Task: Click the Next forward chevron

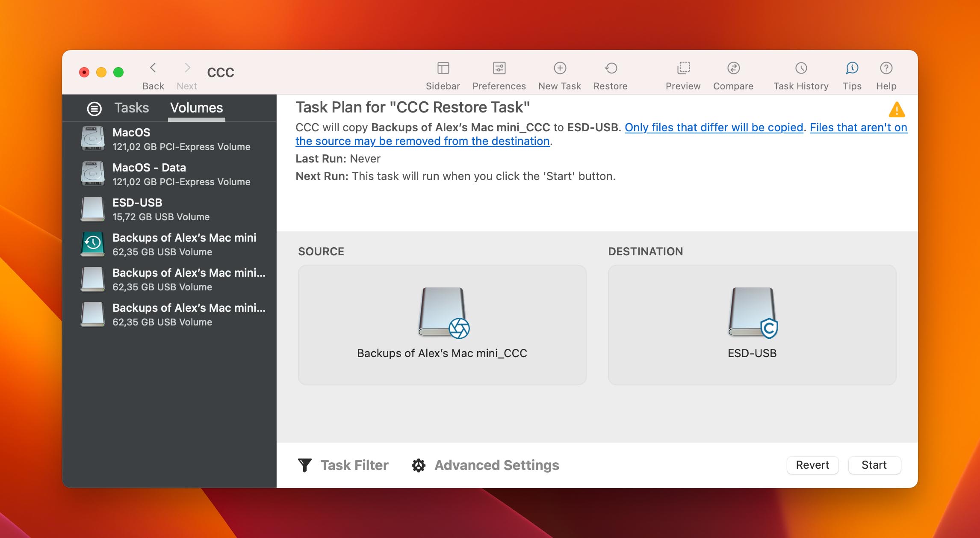Action: [187, 68]
